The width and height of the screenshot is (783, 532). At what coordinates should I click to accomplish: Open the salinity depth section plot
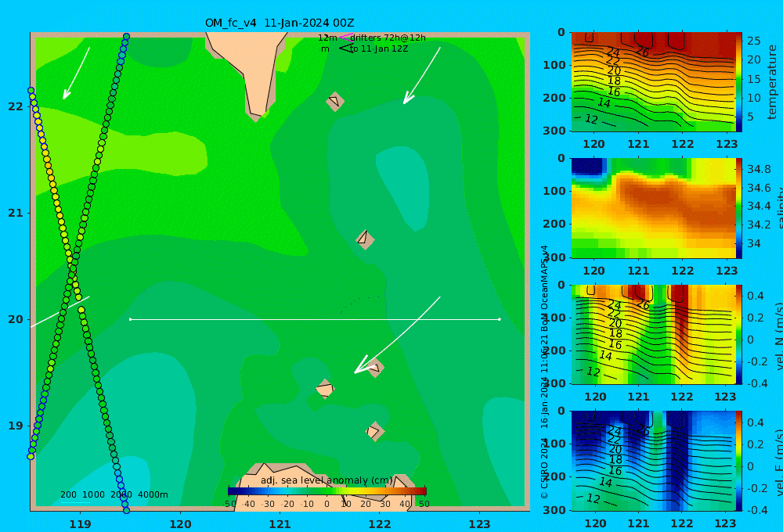[653, 208]
